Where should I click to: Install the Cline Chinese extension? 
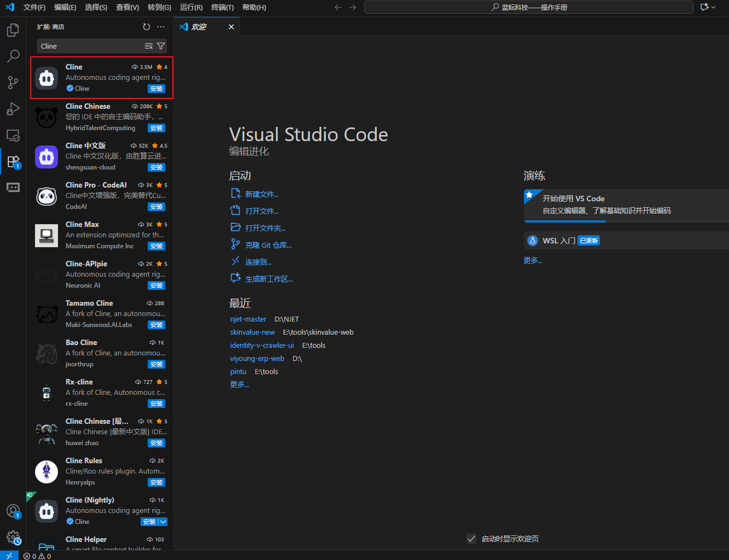156,128
